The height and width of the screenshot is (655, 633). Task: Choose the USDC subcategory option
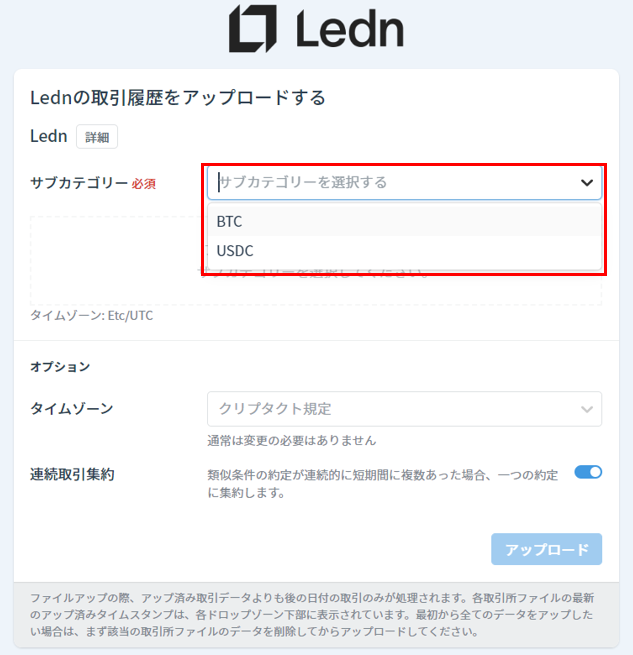click(x=404, y=251)
